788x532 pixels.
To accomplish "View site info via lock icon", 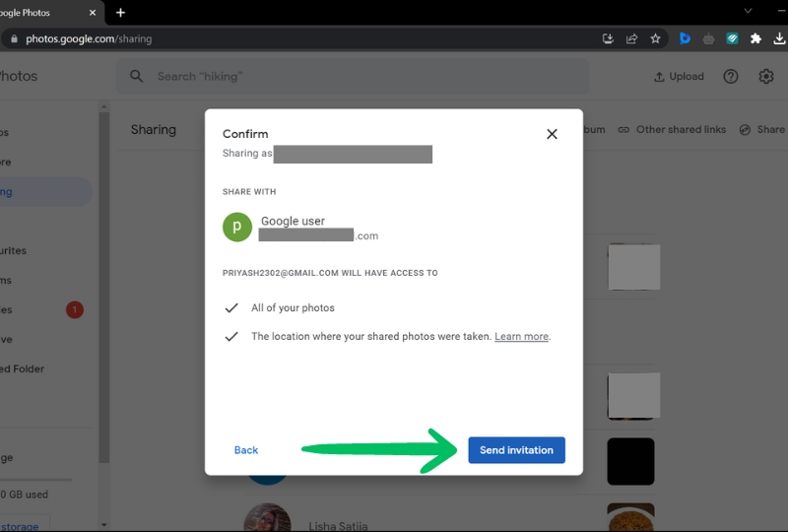I will (14, 38).
